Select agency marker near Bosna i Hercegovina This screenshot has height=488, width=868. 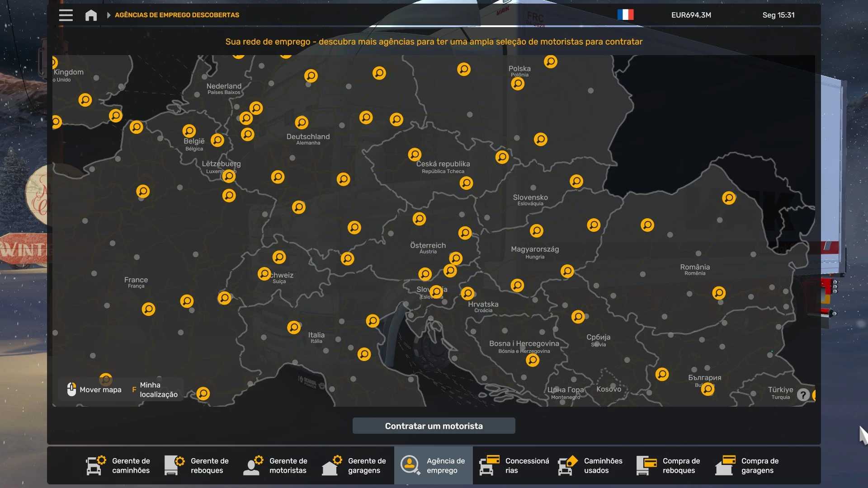point(533,360)
